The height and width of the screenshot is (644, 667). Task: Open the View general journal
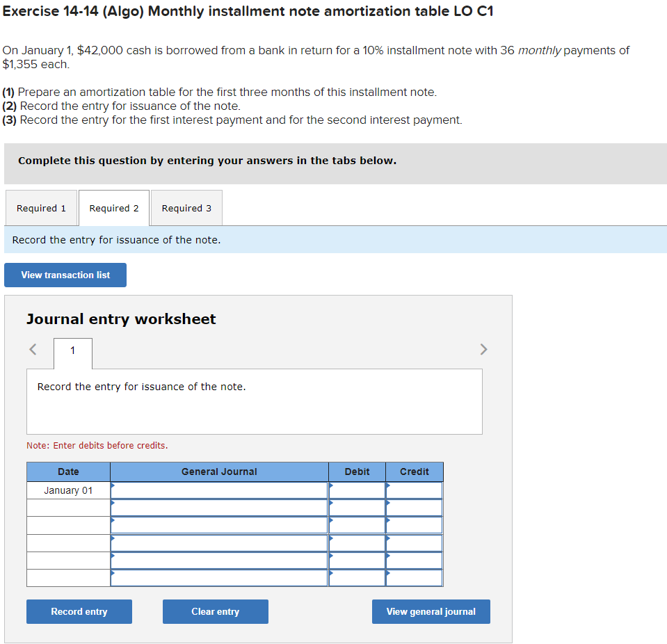[x=431, y=611]
